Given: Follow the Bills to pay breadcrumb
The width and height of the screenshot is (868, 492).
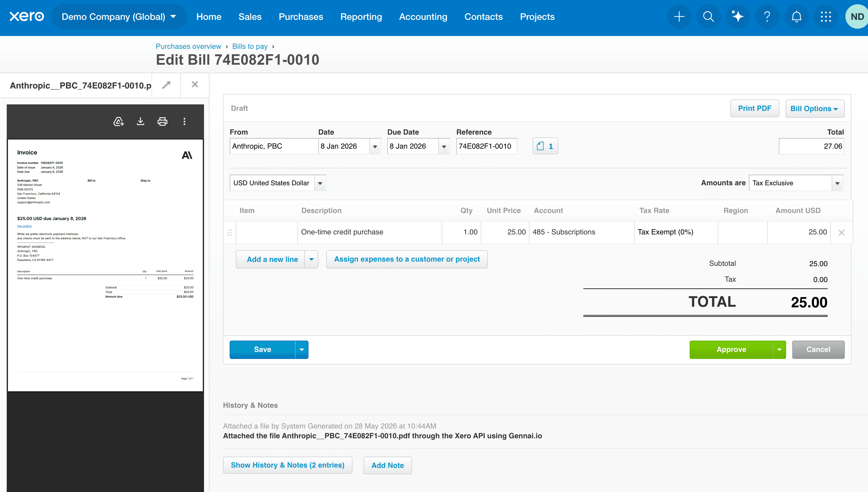Looking at the screenshot, I should [250, 46].
